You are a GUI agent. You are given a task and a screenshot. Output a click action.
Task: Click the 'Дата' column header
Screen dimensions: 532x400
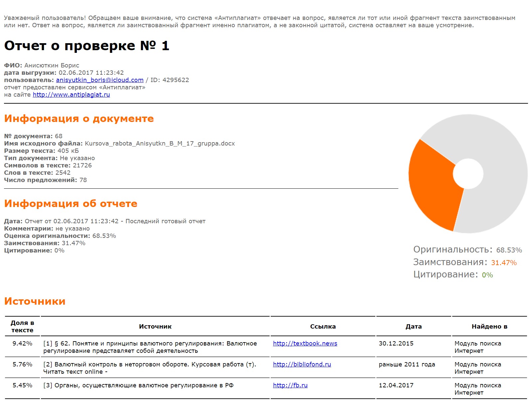point(414,327)
